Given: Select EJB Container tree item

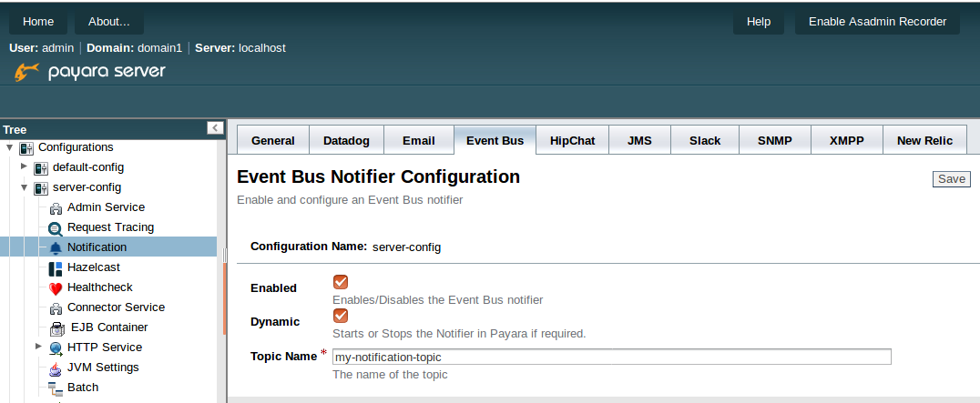Looking at the screenshot, I should [x=109, y=327].
